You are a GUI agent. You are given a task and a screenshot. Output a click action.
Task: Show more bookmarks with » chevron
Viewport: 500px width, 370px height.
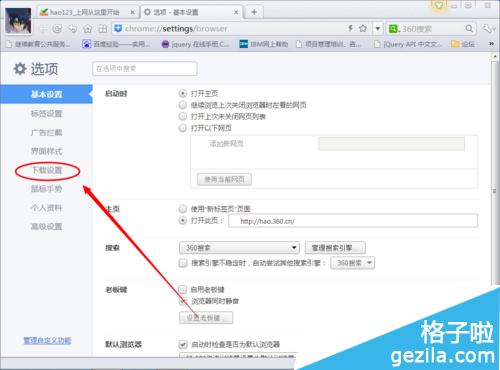[x=491, y=44]
